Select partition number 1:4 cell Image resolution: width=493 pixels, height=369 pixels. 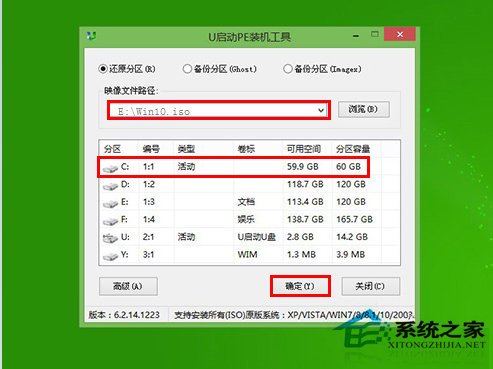[x=149, y=219]
